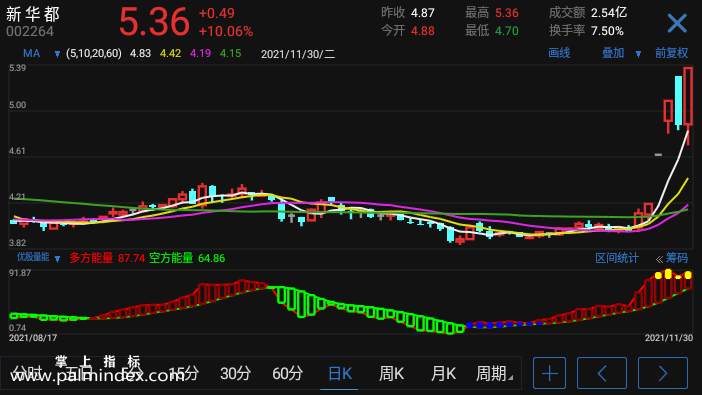702x395 pixels.
Task: Switch to the 周K tab
Action: tap(391, 373)
